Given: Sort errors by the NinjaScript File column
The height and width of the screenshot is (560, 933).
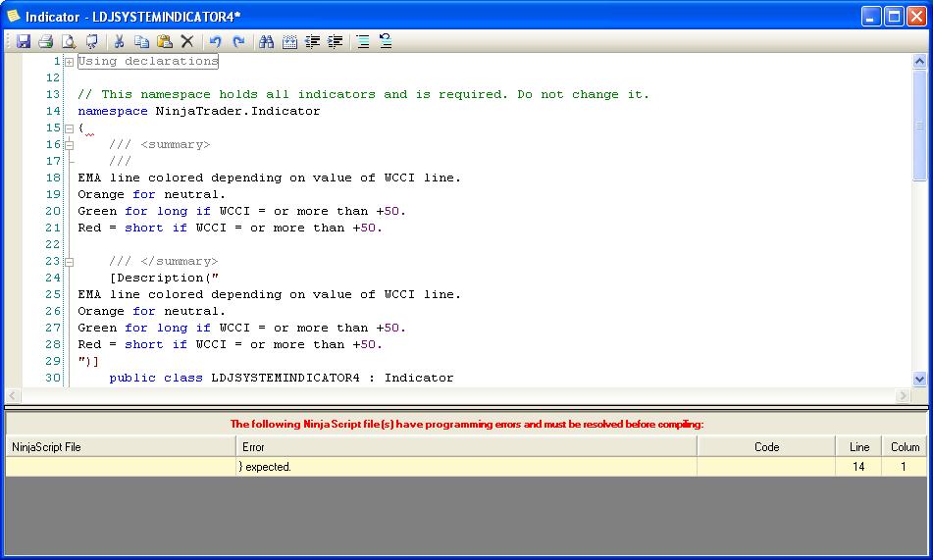Looking at the screenshot, I should tap(121, 447).
